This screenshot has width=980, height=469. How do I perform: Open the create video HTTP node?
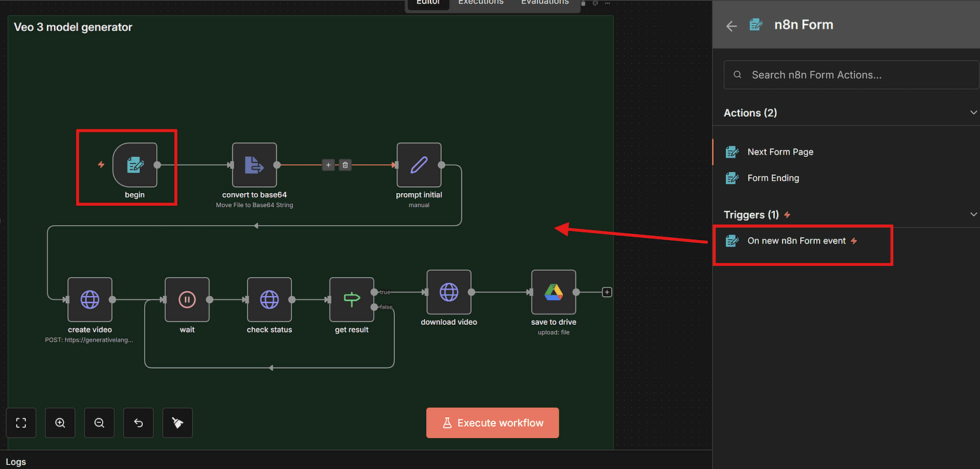point(90,300)
